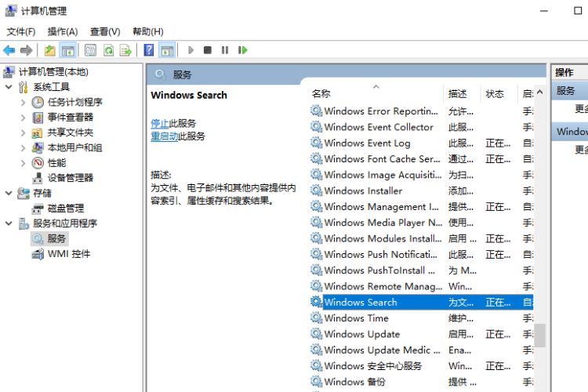Expand the 本地用户和组 node
588x392 pixels.
(23, 147)
